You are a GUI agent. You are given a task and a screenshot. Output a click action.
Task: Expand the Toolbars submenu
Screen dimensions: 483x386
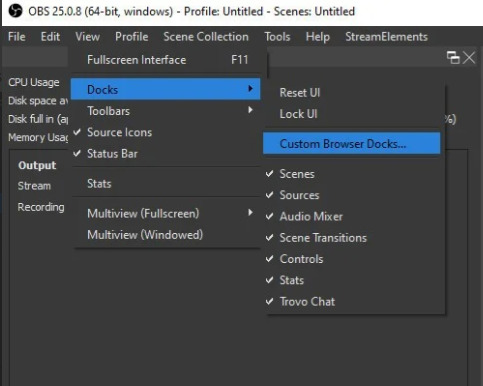pyautogui.click(x=166, y=111)
